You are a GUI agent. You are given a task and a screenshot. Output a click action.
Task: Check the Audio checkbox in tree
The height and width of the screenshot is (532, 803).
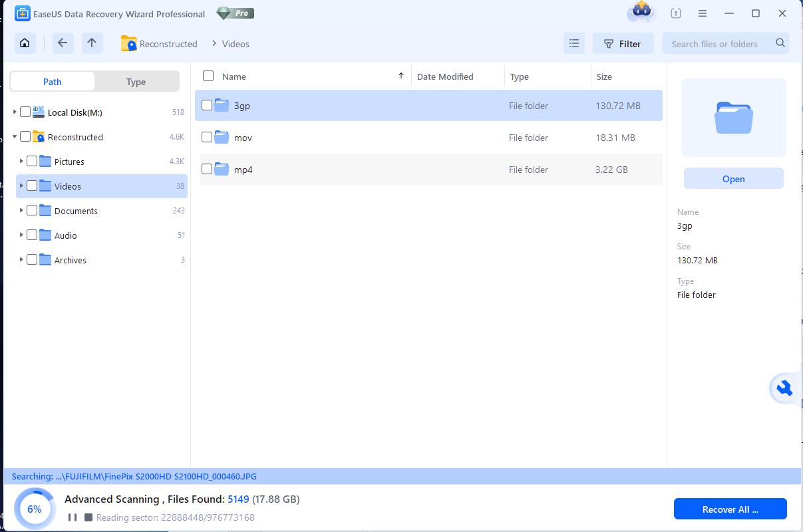[x=32, y=235]
